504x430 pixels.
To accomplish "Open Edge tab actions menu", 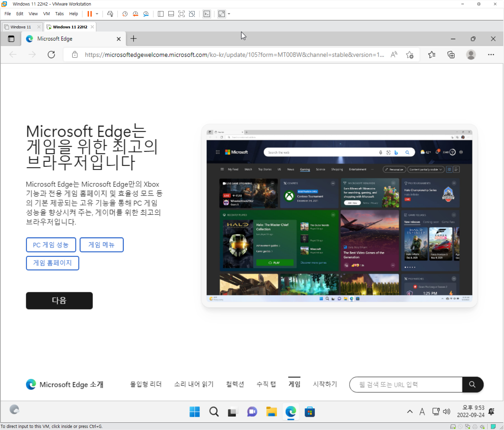I will point(11,39).
